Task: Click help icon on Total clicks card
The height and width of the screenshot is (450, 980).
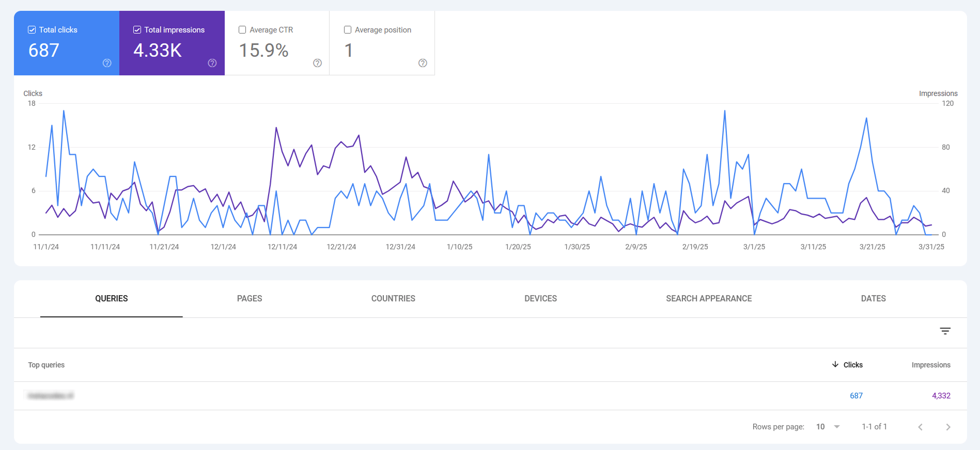Action: (107, 63)
